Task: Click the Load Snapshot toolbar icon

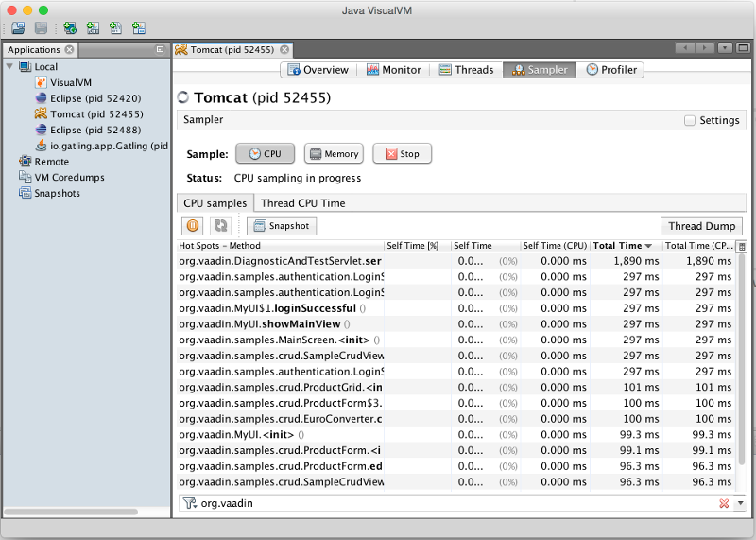Action: coord(18,28)
